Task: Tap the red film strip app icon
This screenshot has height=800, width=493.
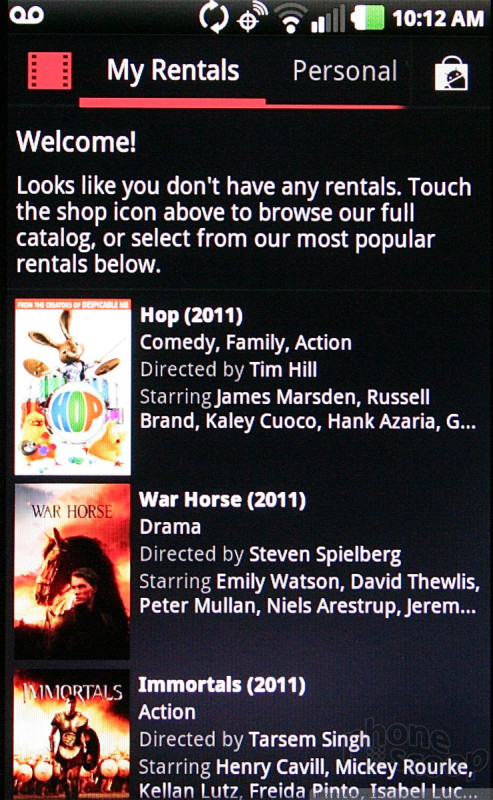Action: 50,71
